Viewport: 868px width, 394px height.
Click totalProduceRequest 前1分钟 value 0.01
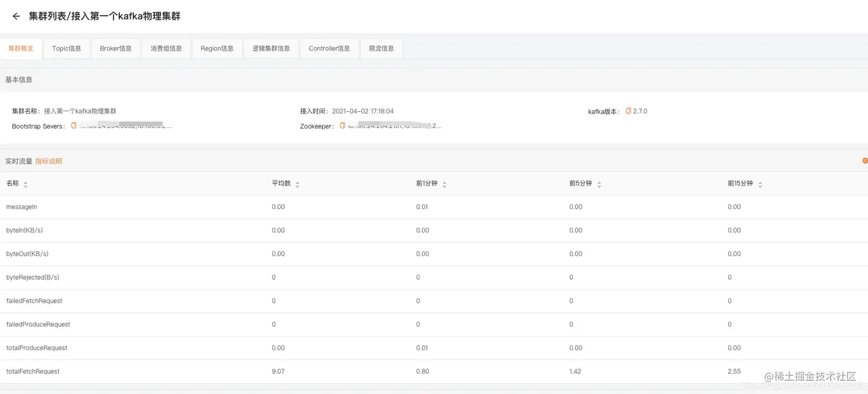pyautogui.click(x=422, y=348)
